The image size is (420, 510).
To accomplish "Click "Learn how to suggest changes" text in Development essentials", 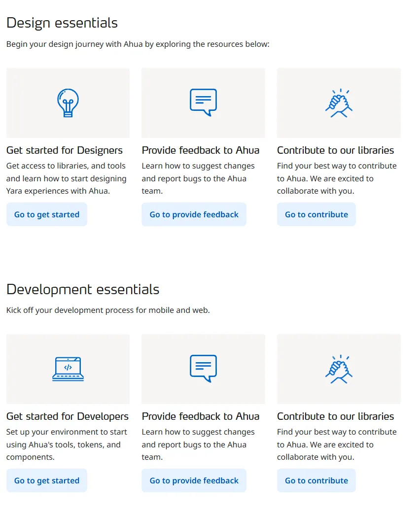I will click(198, 432).
